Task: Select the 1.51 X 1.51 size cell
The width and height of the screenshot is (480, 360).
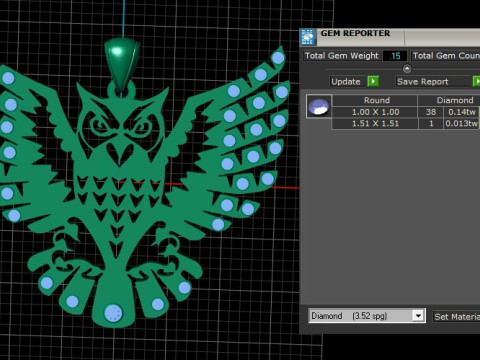Action: tap(375, 124)
